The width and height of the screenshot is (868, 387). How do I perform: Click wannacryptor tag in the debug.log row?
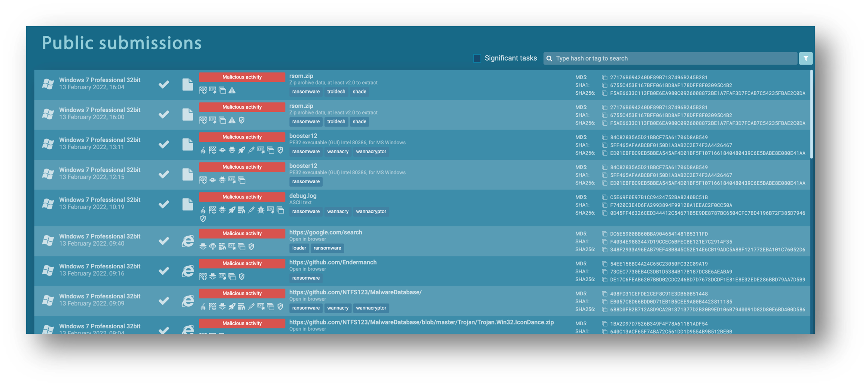click(x=371, y=211)
